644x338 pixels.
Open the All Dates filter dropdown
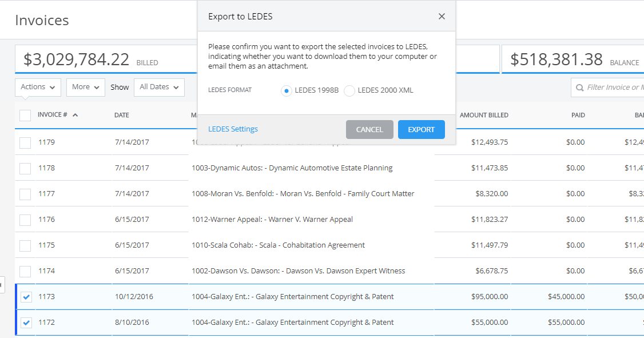tap(159, 87)
